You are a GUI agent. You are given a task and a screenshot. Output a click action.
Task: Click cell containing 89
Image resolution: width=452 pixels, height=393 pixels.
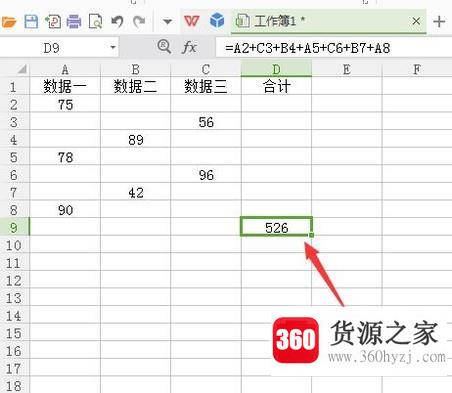(135, 140)
